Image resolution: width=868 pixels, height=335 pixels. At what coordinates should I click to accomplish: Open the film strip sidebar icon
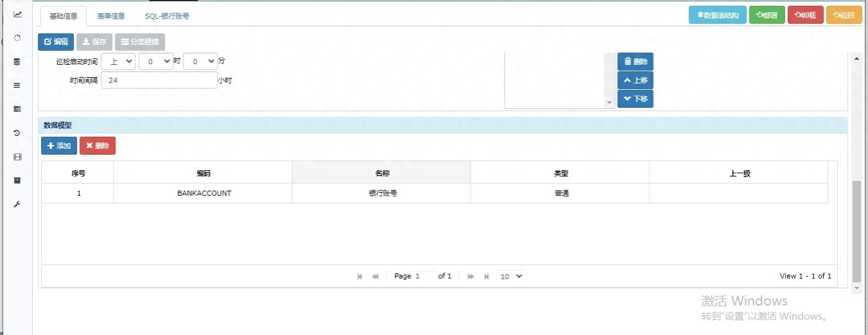tap(17, 157)
